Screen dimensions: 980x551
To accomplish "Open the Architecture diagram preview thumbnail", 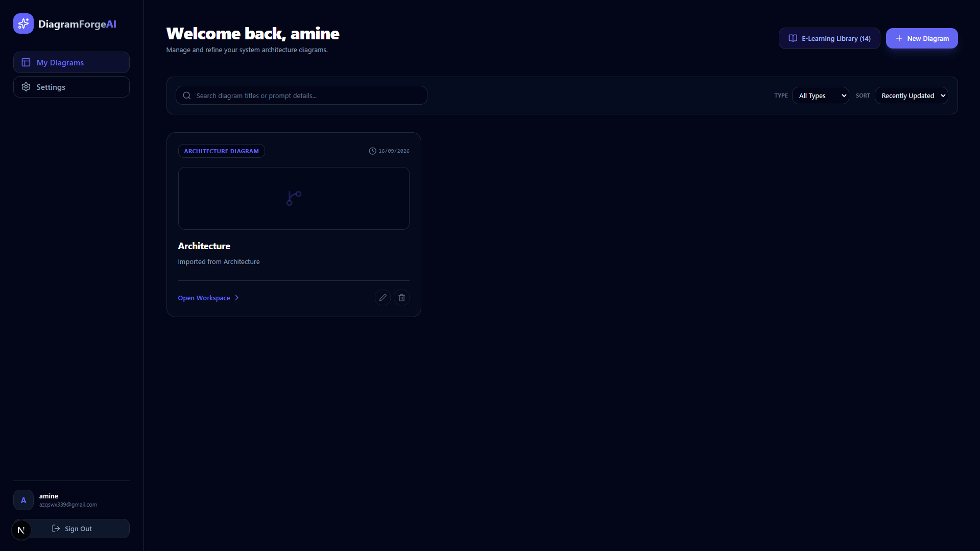I will [x=294, y=198].
